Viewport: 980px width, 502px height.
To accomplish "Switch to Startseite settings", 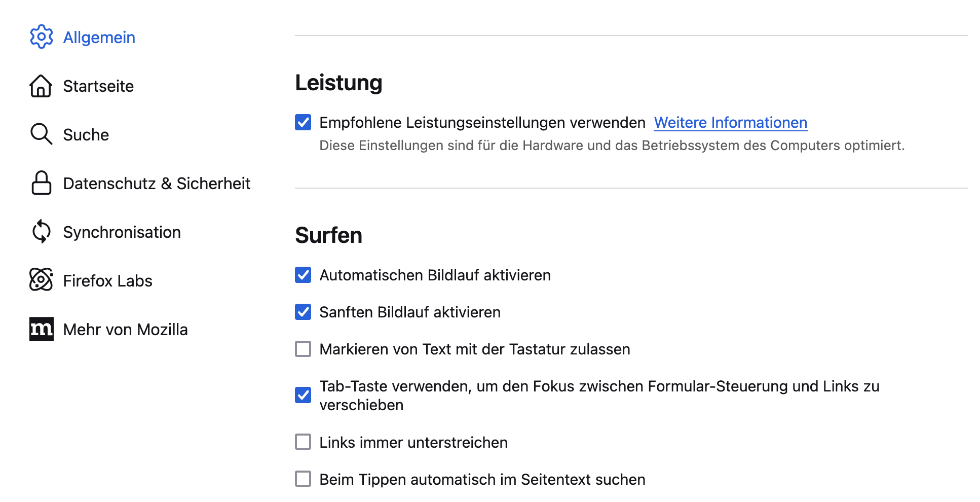I will [98, 86].
